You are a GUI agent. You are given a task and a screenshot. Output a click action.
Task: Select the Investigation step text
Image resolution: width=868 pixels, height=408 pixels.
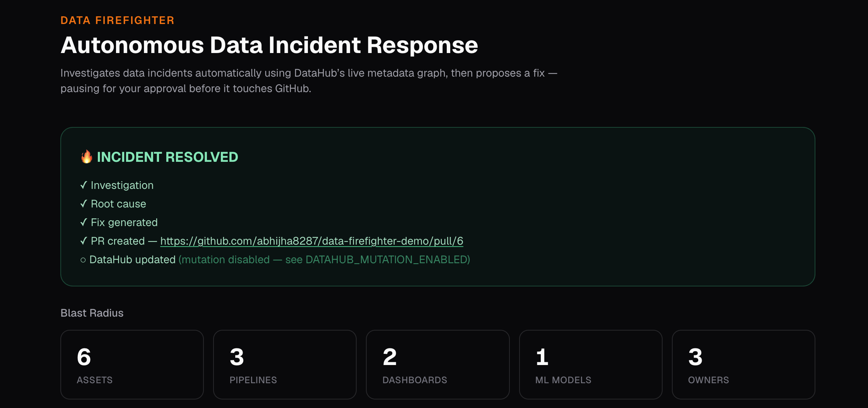(x=122, y=185)
